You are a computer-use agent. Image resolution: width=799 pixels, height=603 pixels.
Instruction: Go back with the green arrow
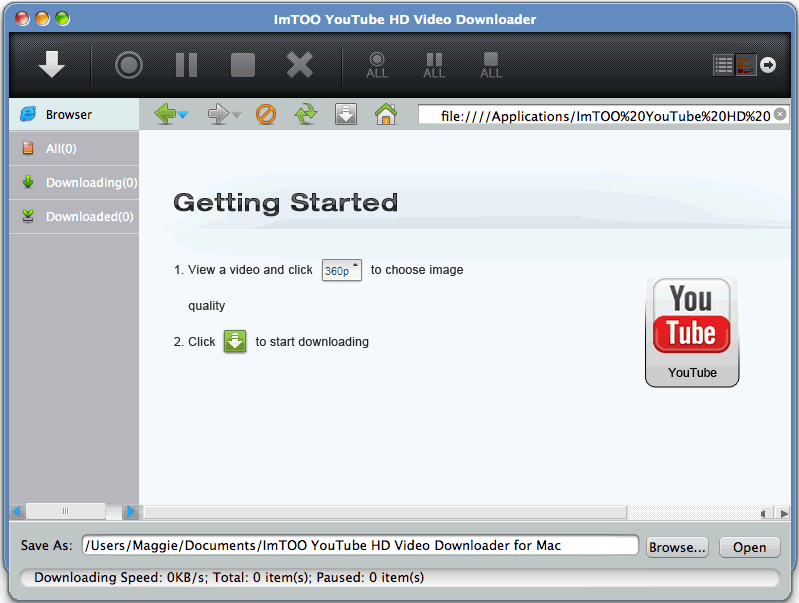(165, 114)
